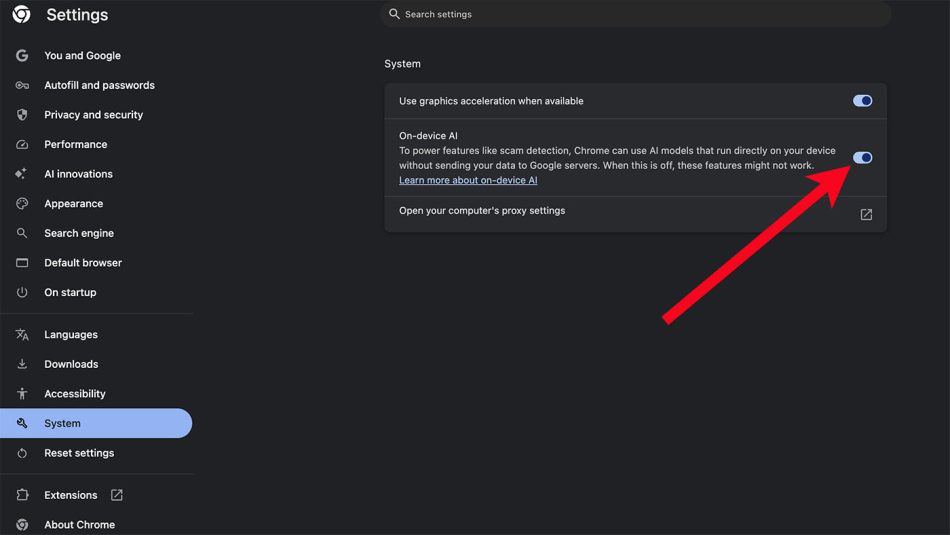Click the On-device AI heading text
Viewport: 950px width, 535px height.
click(x=428, y=136)
